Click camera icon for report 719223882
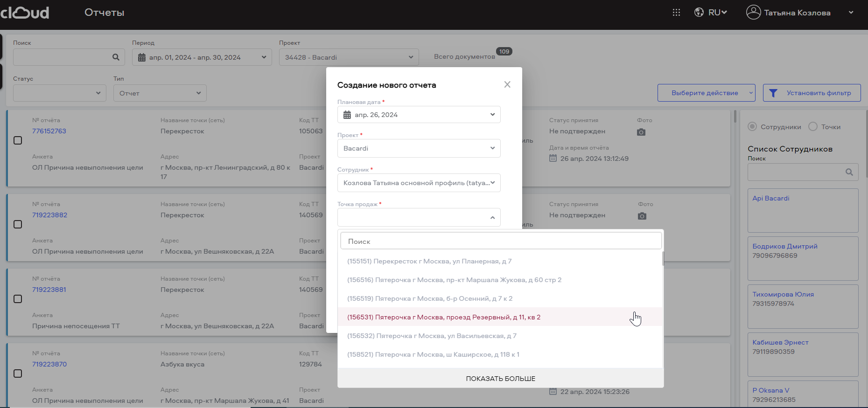Viewport: 868px width, 408px height. [642, 216]
